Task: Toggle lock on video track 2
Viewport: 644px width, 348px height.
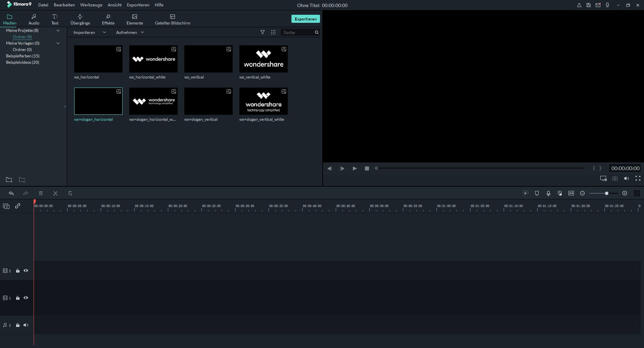Action: pos(18,271)
